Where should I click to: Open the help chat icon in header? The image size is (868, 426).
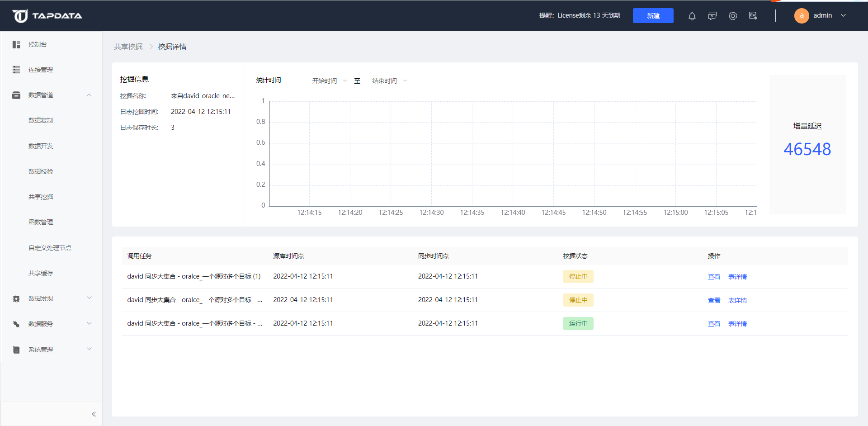(712, 16)
